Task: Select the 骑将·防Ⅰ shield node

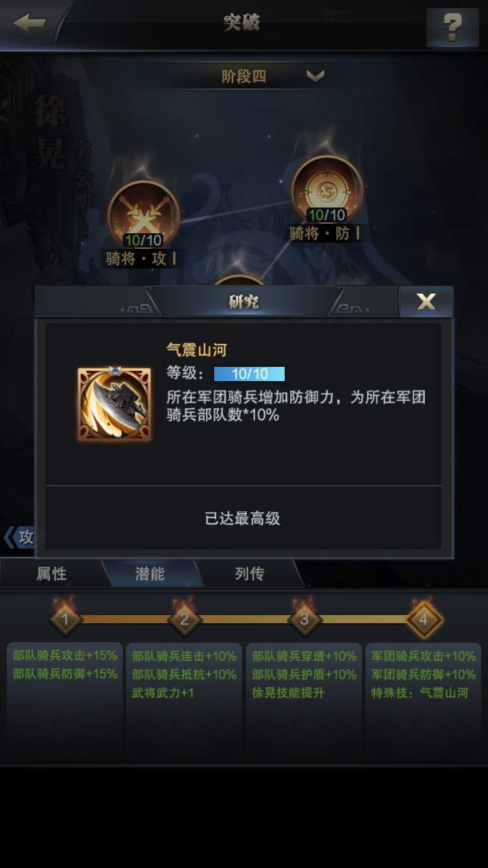Action: click(x=327, y=191)
